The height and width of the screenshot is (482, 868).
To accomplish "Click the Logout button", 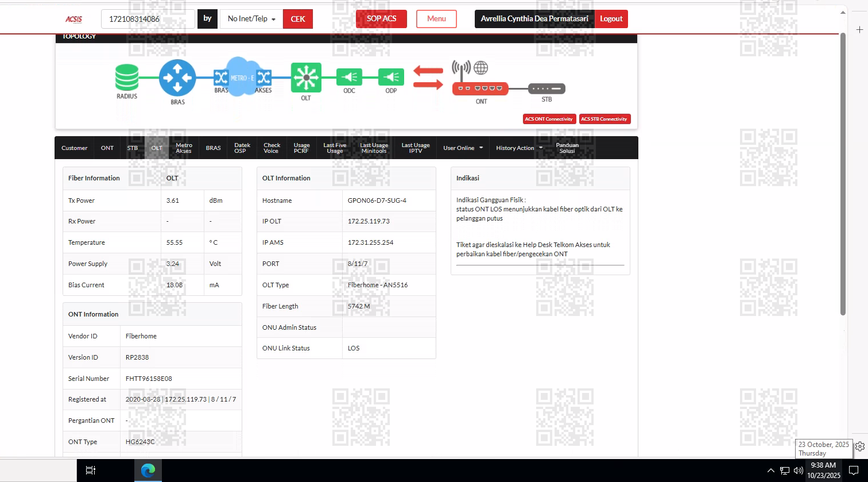I will coord(611,19).
